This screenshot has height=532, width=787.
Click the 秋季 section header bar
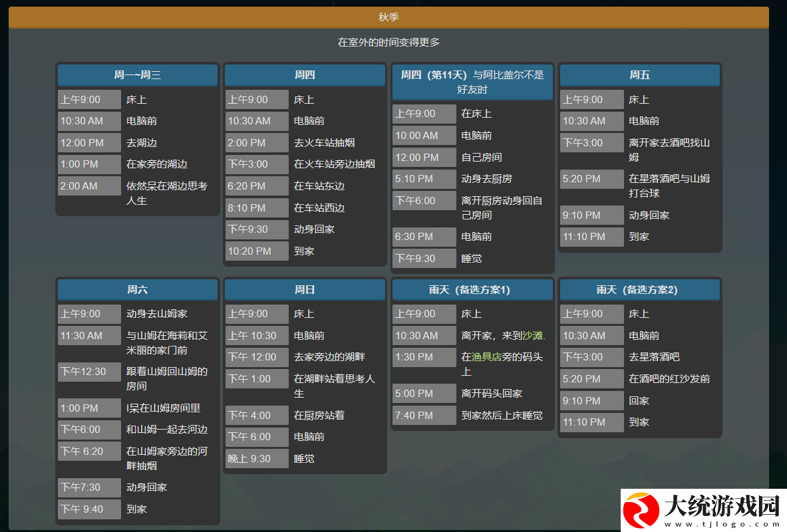pyautogui.click(x=389, y=17)
